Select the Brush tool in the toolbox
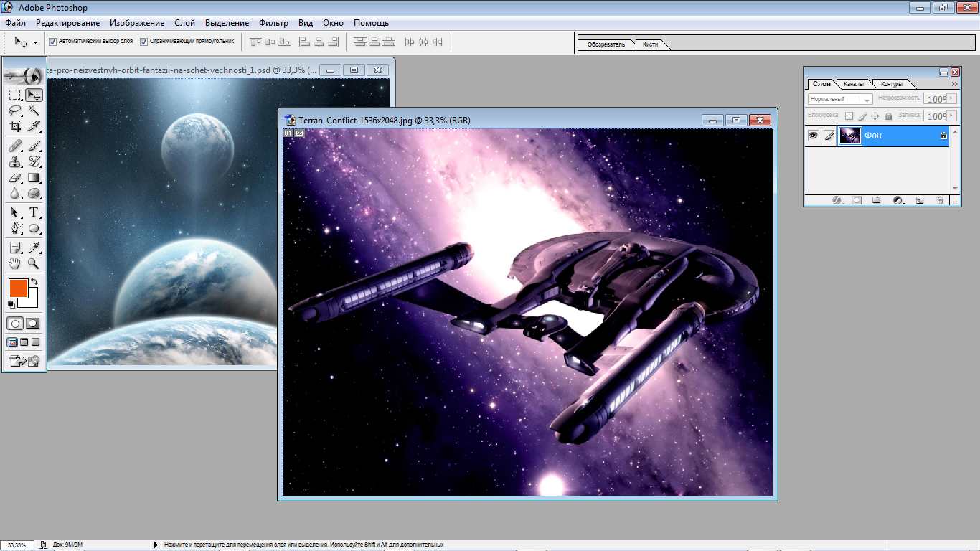The height and width of the screenshot is (551, 980). pos(33,146)
